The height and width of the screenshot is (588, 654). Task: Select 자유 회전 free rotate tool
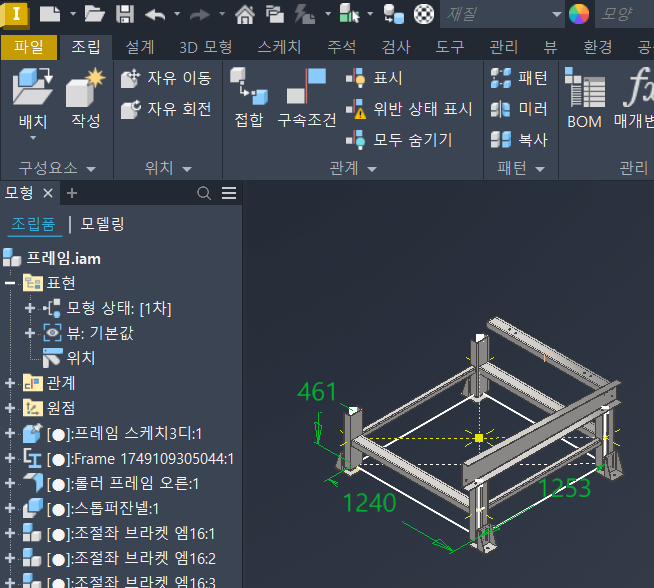tap(166, 109)
